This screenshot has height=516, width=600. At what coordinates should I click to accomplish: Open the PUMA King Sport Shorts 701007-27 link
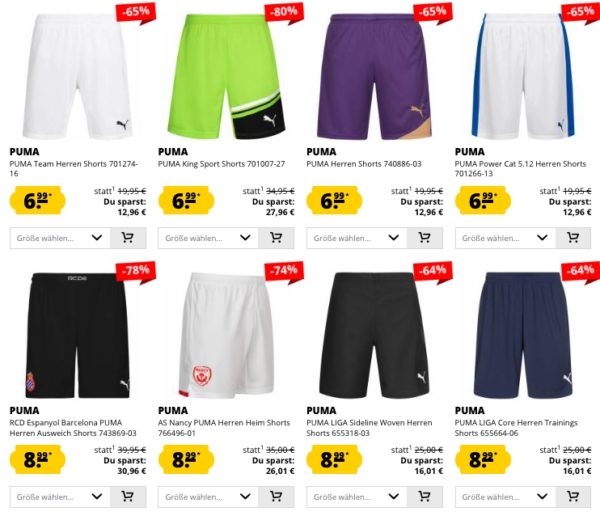pos(222,164)
